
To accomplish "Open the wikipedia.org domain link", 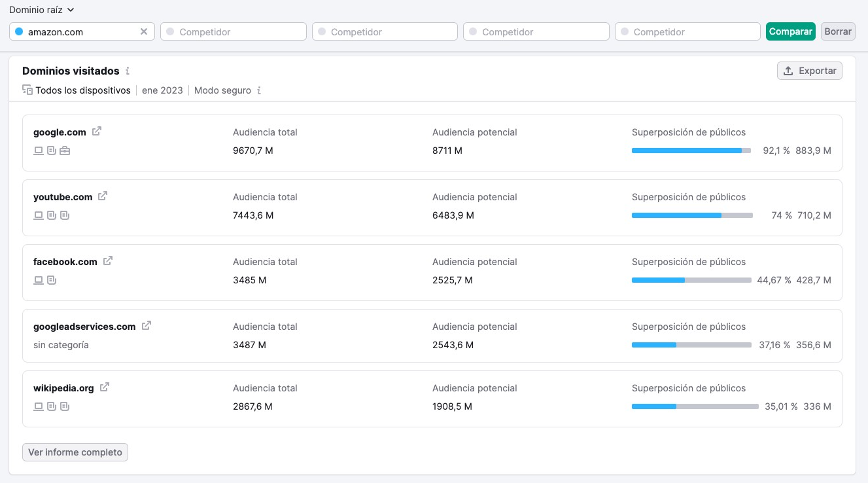I will point(63,388).
